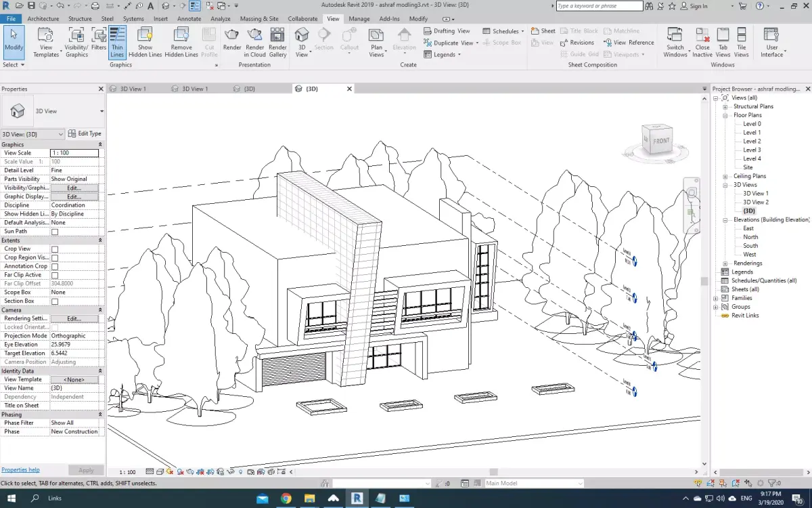812x508 pixels.
Task: Open the Annotate ribbon tab
Action: pyautogui.click(x=189, y=19)
